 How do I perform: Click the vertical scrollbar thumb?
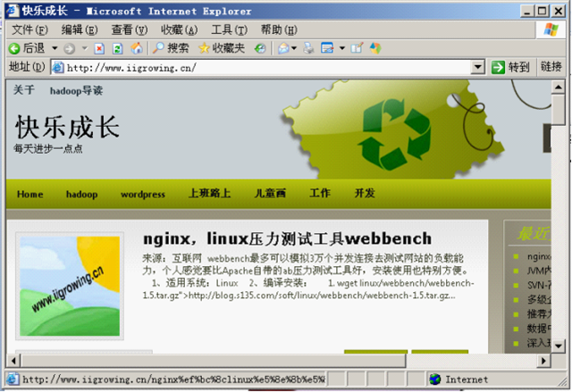tap(559, 109)
